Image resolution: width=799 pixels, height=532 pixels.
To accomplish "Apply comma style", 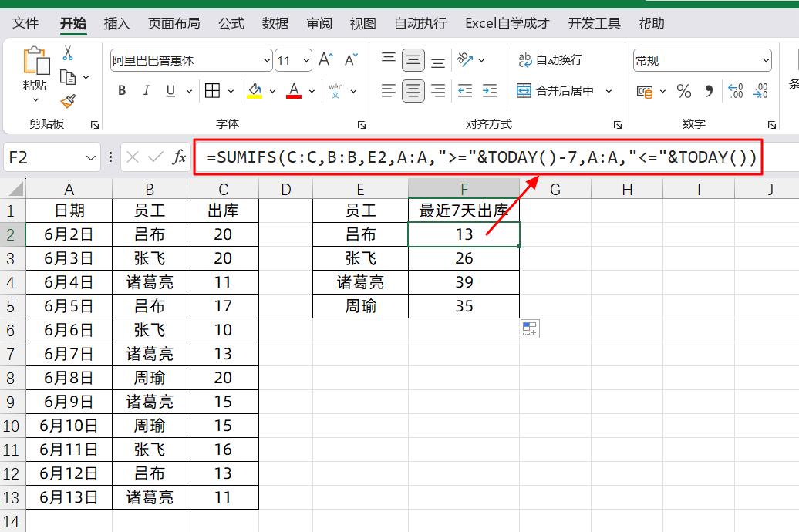I will coord(709,91).
